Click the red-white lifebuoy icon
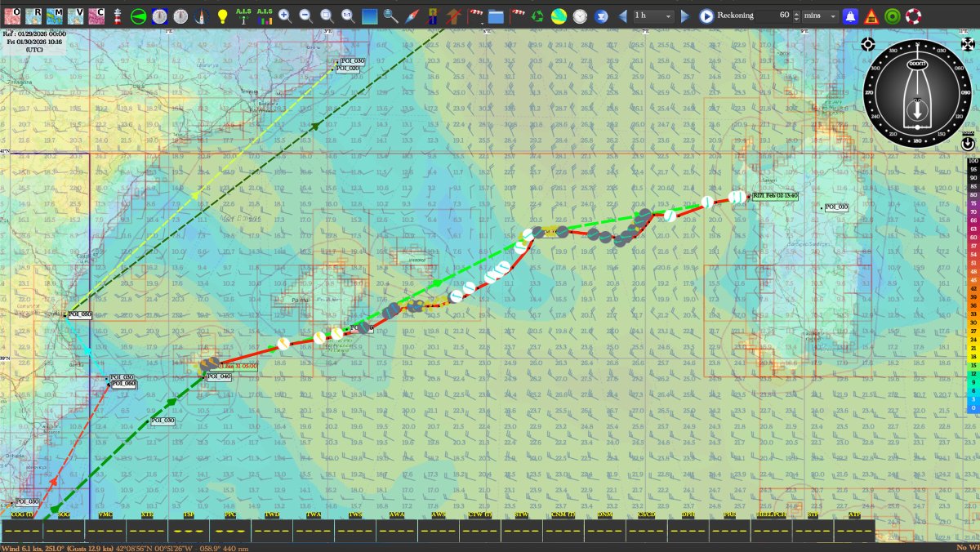Viewport: 980px width, 552px height. click(x=913, y=16)
